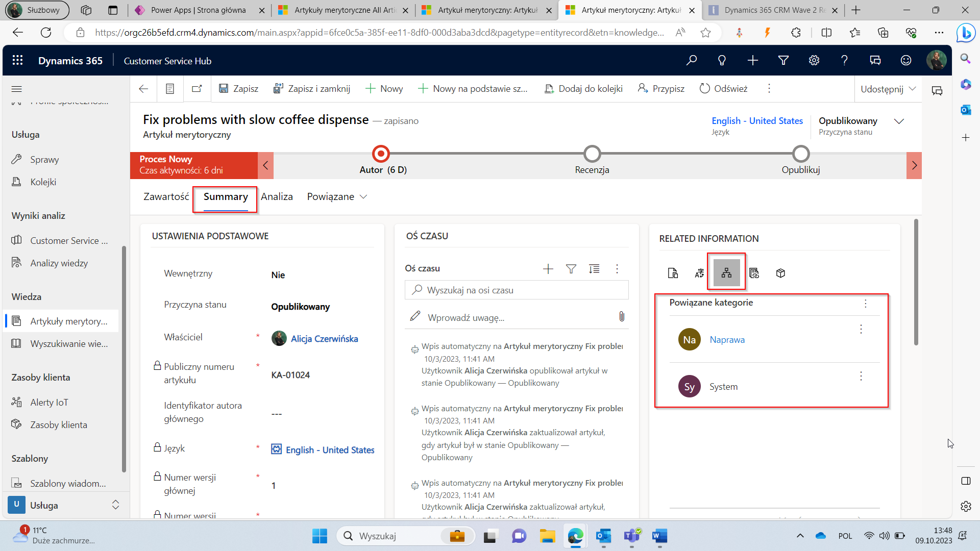This screenshot has height=551, width=980.
Task: Open the Zawartość tab
Action: (166, 197)
